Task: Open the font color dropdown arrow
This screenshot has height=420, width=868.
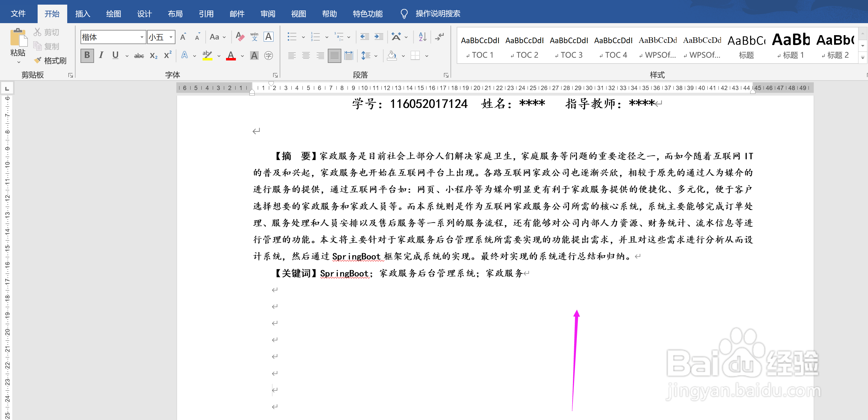Action: pos(242,56)
